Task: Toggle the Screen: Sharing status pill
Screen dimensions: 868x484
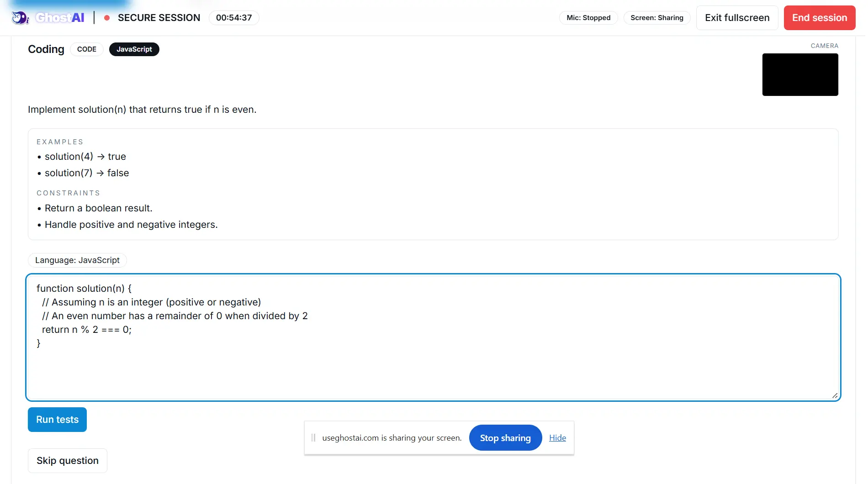Action: pyautogui.click(x=657, y=18)
